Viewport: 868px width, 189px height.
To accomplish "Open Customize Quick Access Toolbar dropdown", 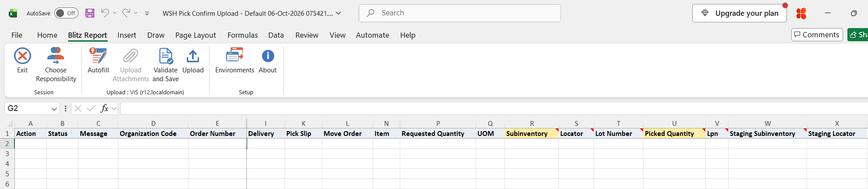I will pyautogui.click(x=147, y=14).
